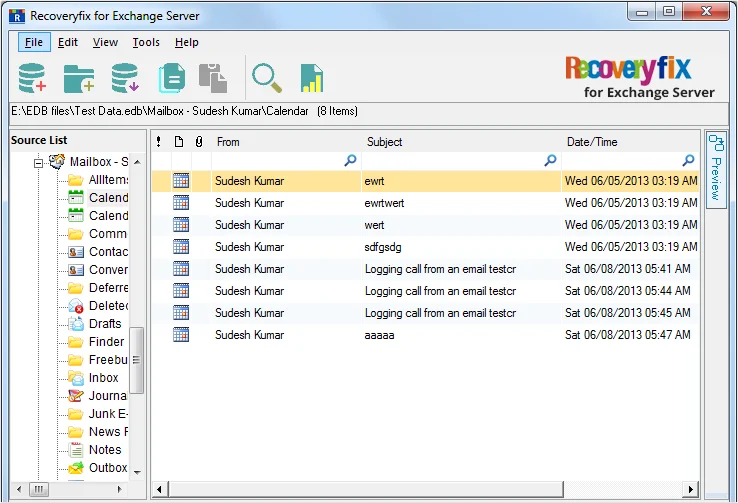Click the add folder toolbar icon
738x503 pixels.
click(x=79, y=78)
